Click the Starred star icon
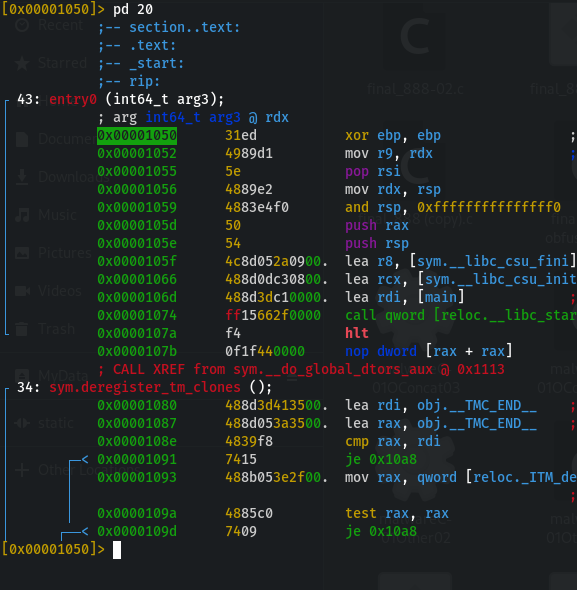 click(x=22, y=63)
